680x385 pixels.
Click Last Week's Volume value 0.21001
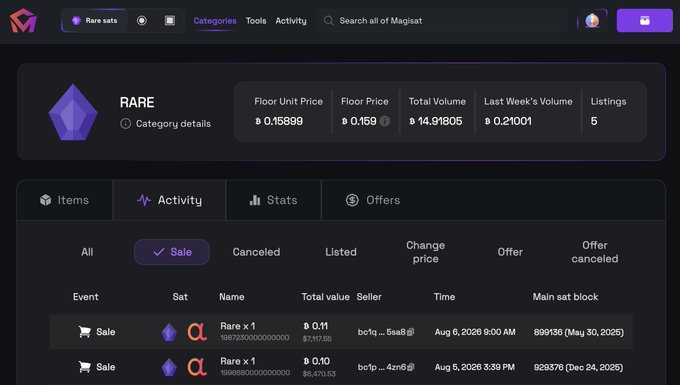click(x=508, y=121)
